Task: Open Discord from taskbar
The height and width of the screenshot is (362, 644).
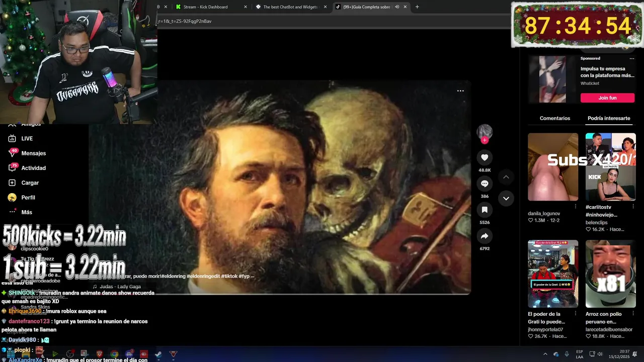Action: click(x=129, y=354)
